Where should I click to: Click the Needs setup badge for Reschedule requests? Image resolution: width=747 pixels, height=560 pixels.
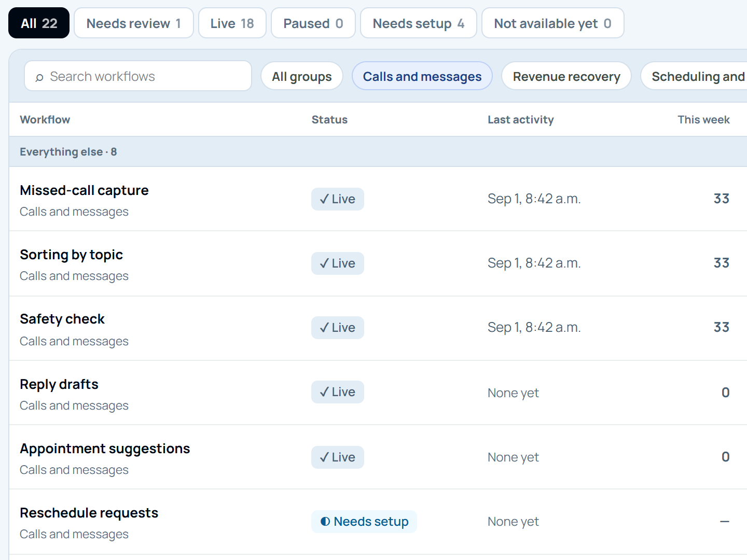364,522
